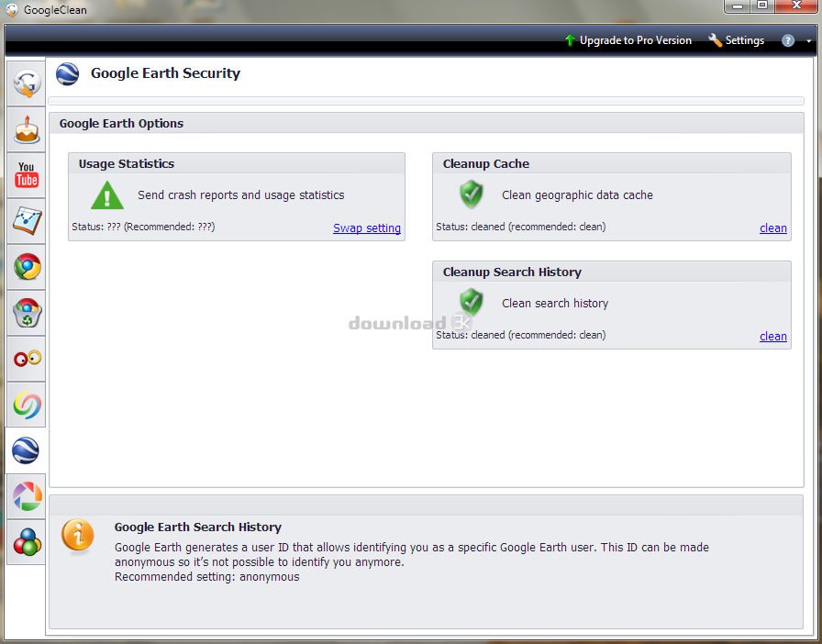
Task: Open the Picasa sidebar tab
Action: point(27,496)
